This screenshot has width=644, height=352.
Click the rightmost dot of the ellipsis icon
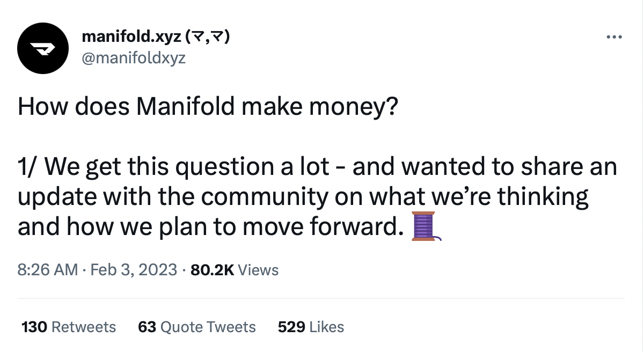pyautogui.click(x=620, y=36)
